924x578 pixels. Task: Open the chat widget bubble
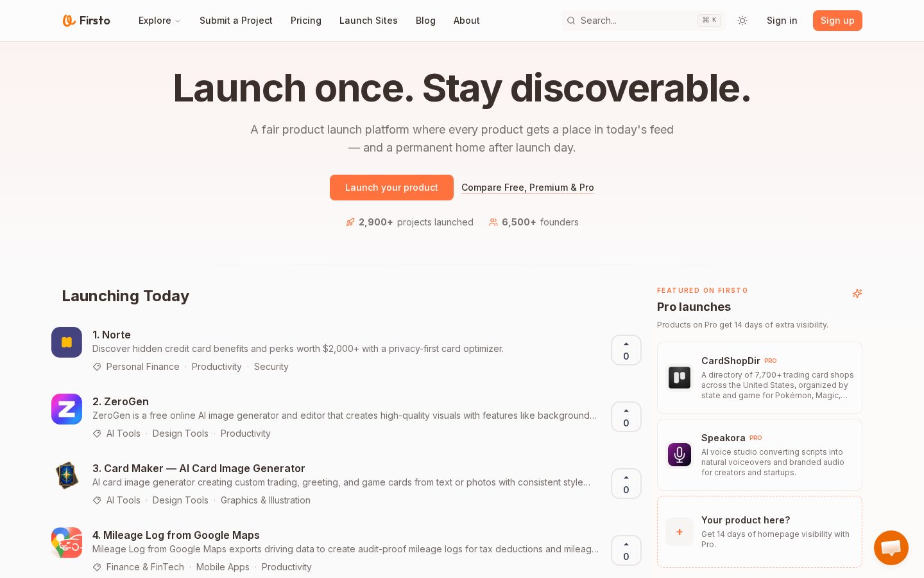891,548
